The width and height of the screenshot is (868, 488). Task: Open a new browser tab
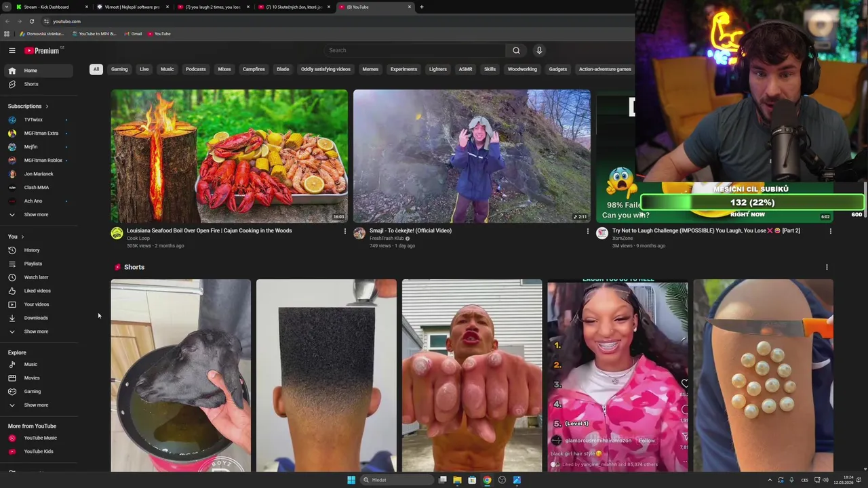(421, 7)
